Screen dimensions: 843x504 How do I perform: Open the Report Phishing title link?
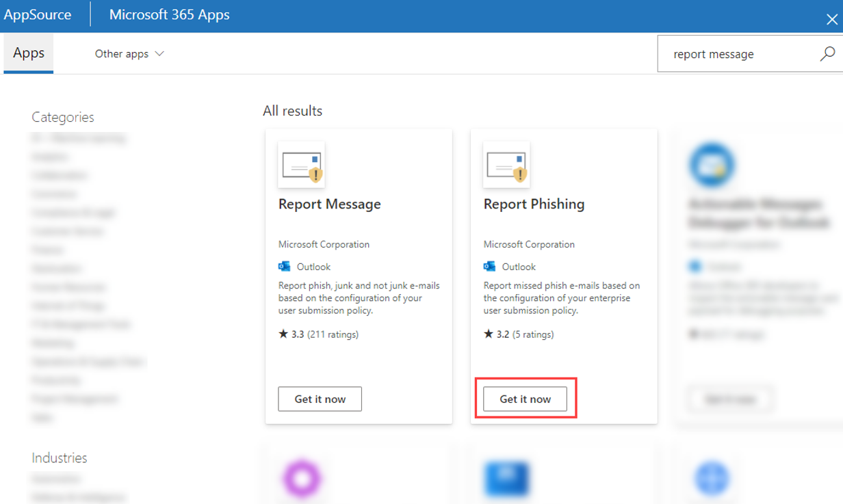tap(534, 204)
